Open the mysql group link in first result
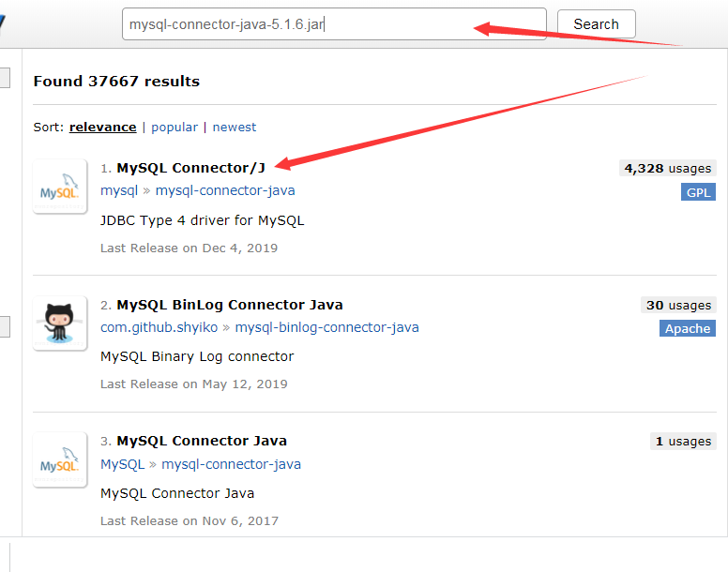The image size is (728, 572). [119, 190]
